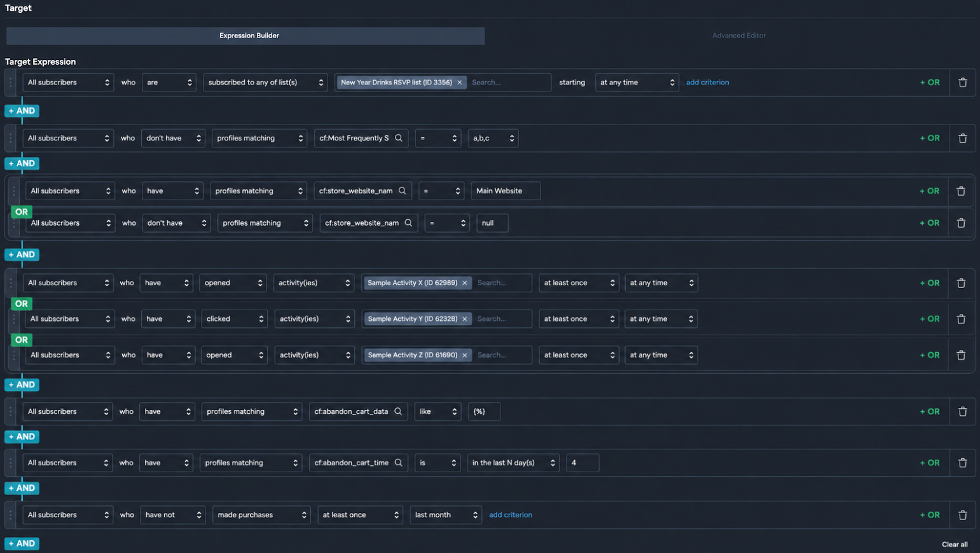Delete the New Year Drinks list row
This screenshot has height=553, width=980.
[962, 83]
